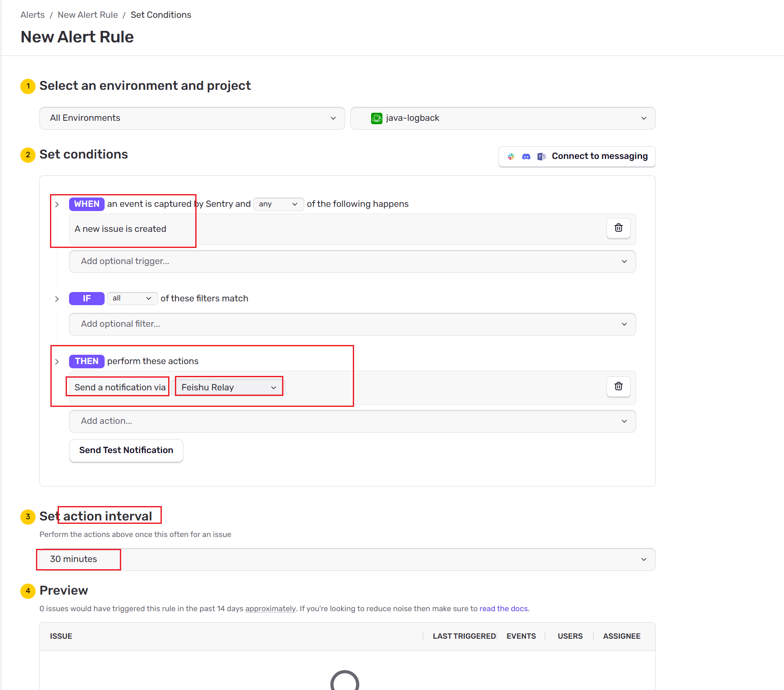Go to New Alert Rule breadcrumb
The image size is (784, 690).
click(x=88, y=15)
